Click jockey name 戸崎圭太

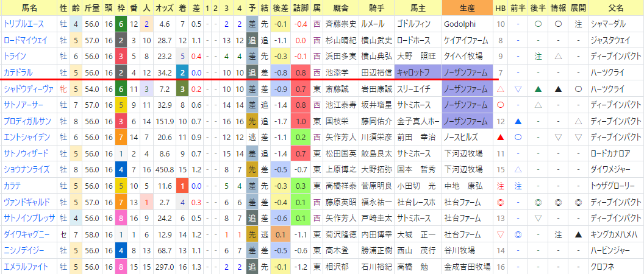click(376, 218)
